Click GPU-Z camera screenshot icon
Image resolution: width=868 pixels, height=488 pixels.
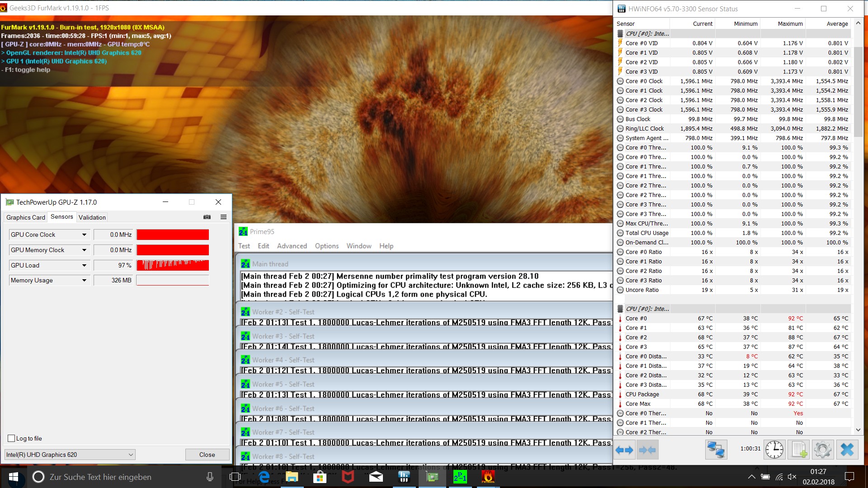point(207,217)
